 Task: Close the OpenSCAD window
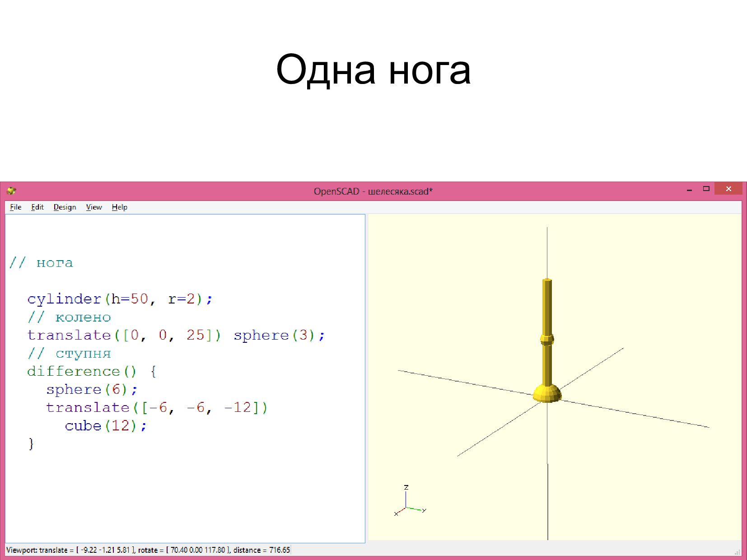pos(728,189)
